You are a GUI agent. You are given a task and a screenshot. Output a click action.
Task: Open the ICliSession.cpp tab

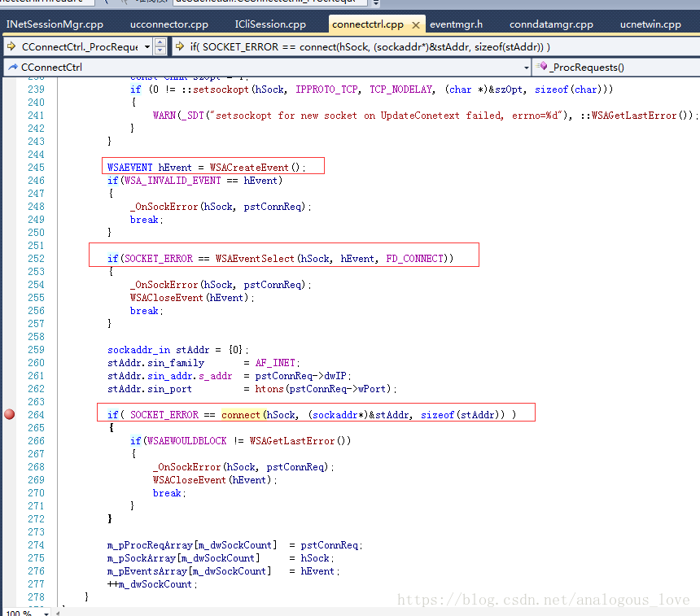click(270, 24)
